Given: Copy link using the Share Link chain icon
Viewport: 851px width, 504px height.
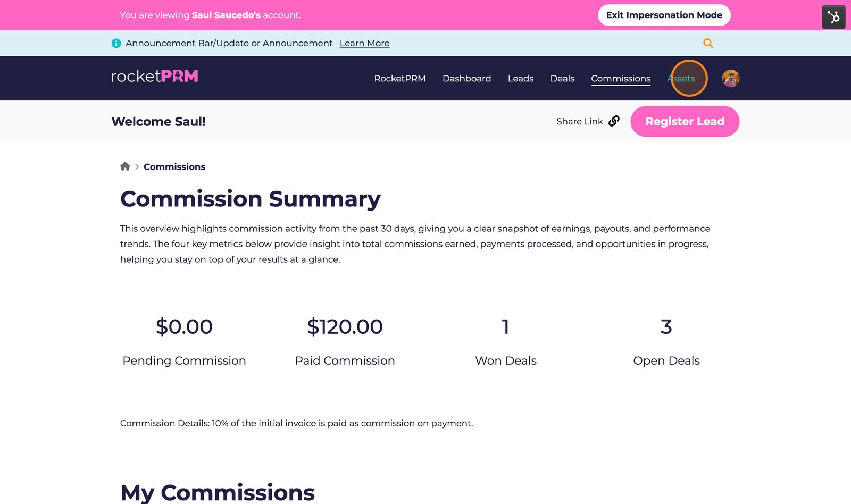Looking at the screenshot, I should click(614, 121).
